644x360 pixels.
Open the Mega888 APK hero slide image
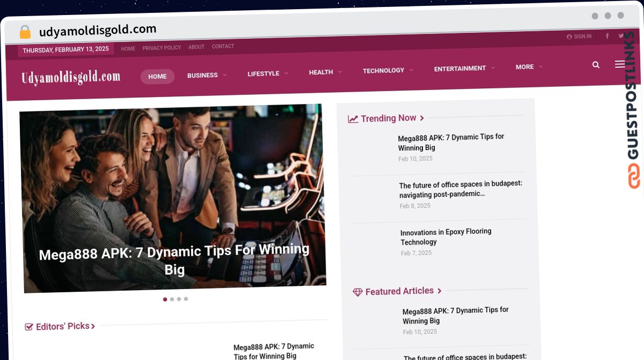(x=173, y=198)
